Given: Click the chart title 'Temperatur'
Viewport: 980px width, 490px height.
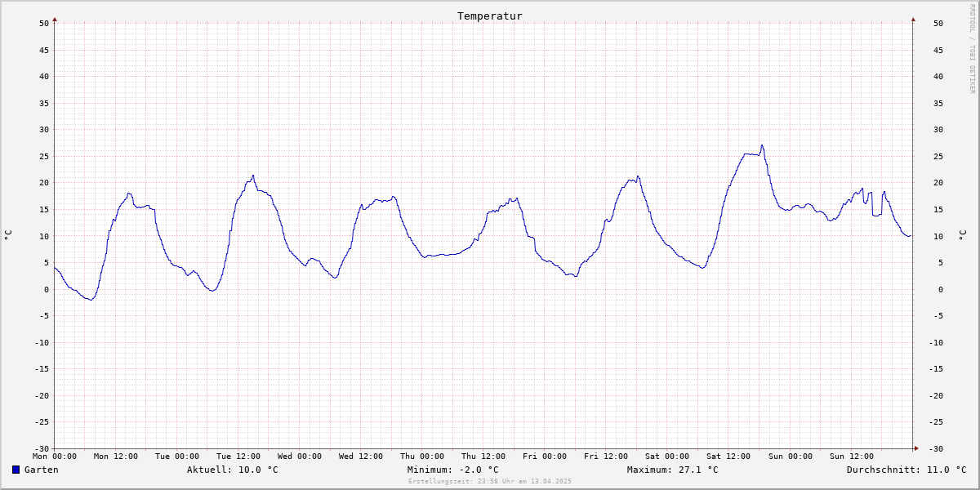Looking at the screenshot, I should [490, 16].
